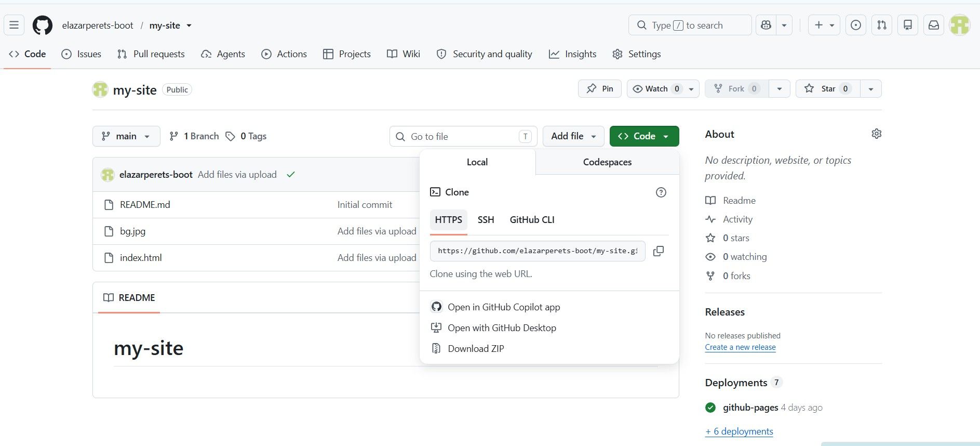The height and width of the screenshot is (446, 980).
Task: Open the global issues icon in header
Action: click(x=855, y=25)
